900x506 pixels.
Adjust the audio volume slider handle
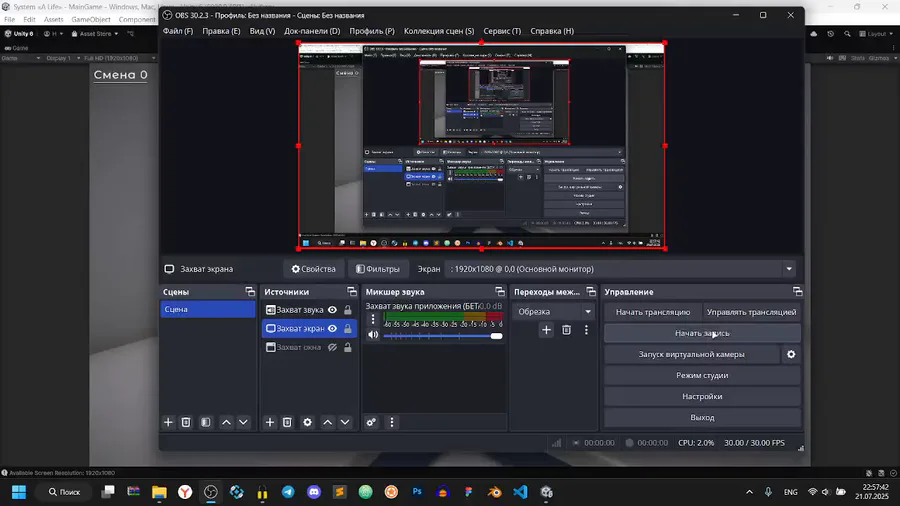tap(496, 336)
